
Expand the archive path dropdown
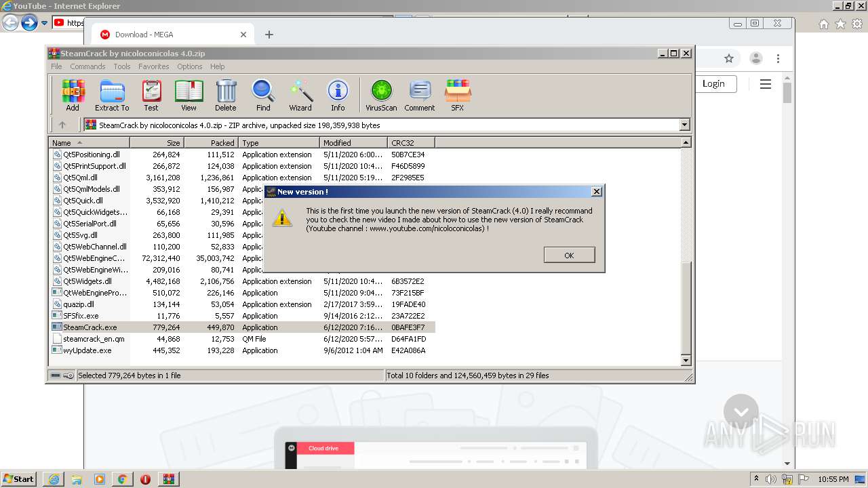point(684,125)
